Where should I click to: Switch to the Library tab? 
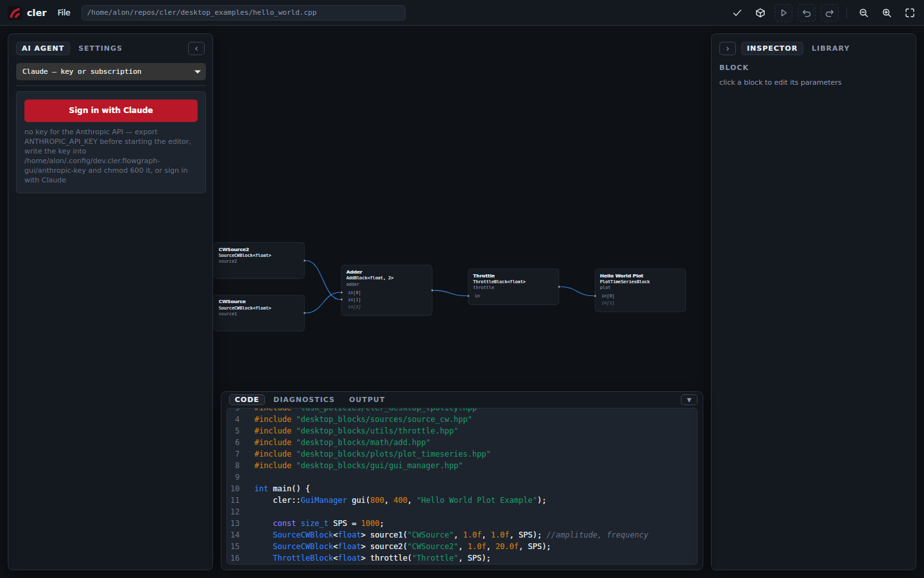pyautogui.click(x=830, y=48)
